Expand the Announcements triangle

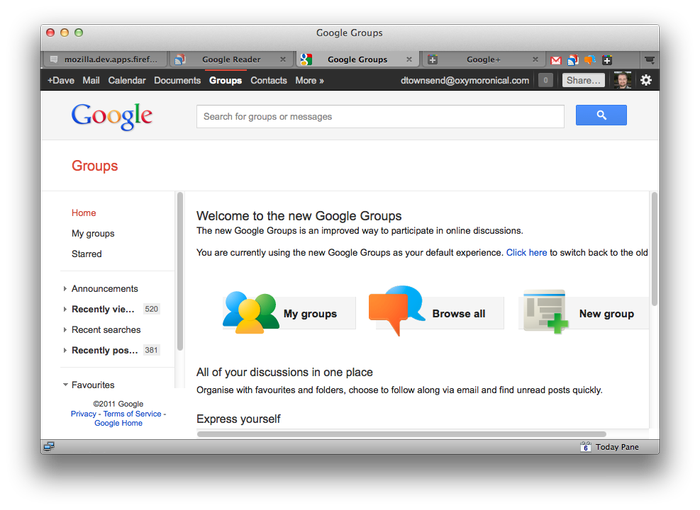click(x=65, y=289)
